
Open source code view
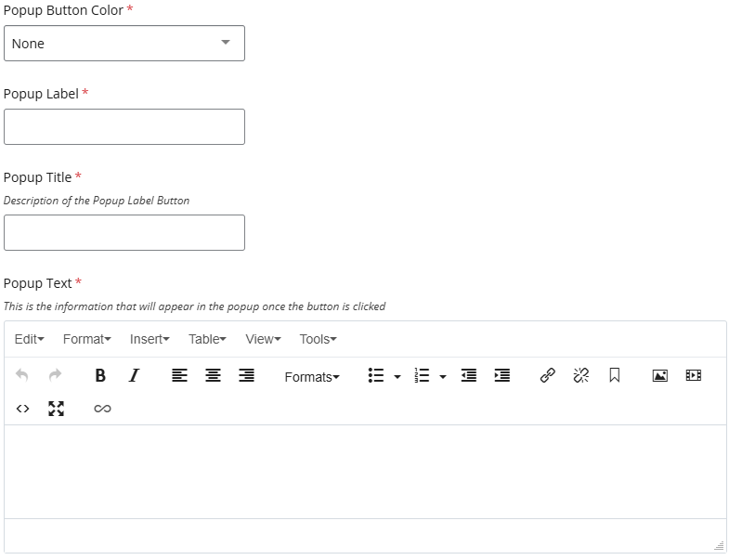(x=23, y=409)
